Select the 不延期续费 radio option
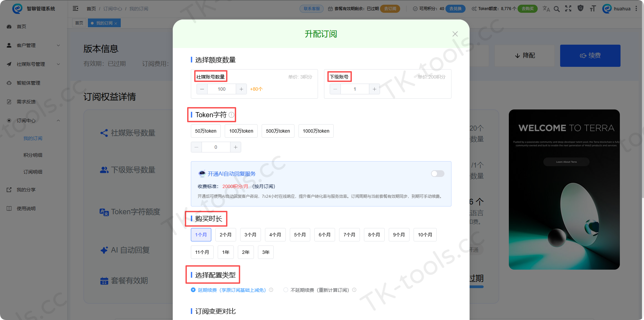 (286, 290)
